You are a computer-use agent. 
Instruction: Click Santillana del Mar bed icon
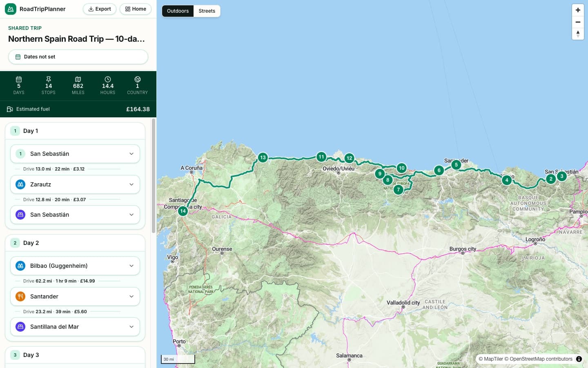pos(20,327)
